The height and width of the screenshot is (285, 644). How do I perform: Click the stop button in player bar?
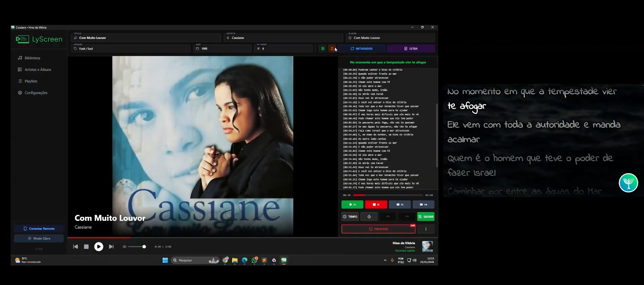pyautogui.click(x=86, y=246)
